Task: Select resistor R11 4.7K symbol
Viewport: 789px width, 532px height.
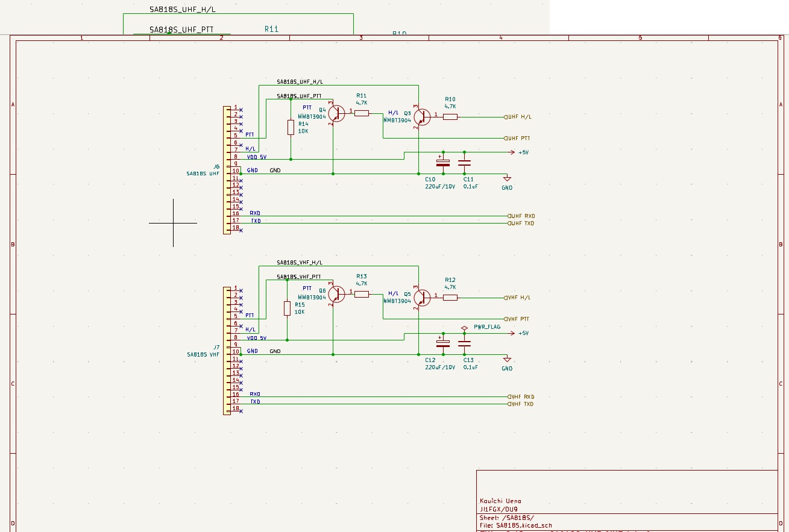Action: (x=362, y=113)
